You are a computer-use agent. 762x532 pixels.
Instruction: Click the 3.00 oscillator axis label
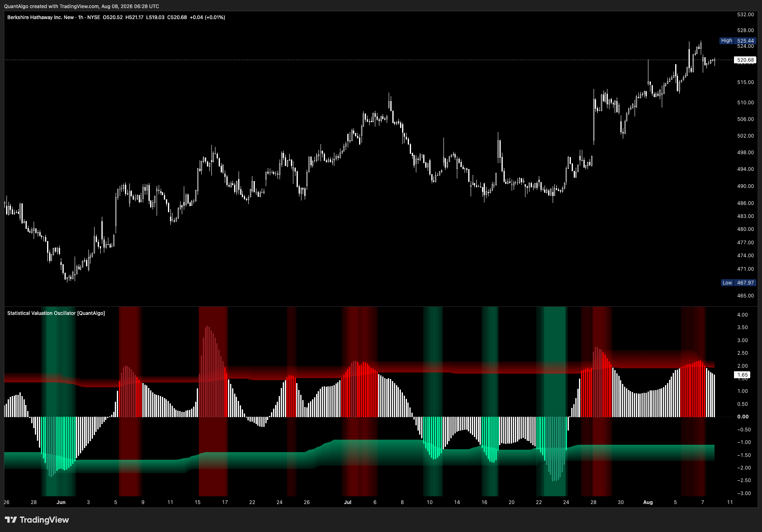743,340
